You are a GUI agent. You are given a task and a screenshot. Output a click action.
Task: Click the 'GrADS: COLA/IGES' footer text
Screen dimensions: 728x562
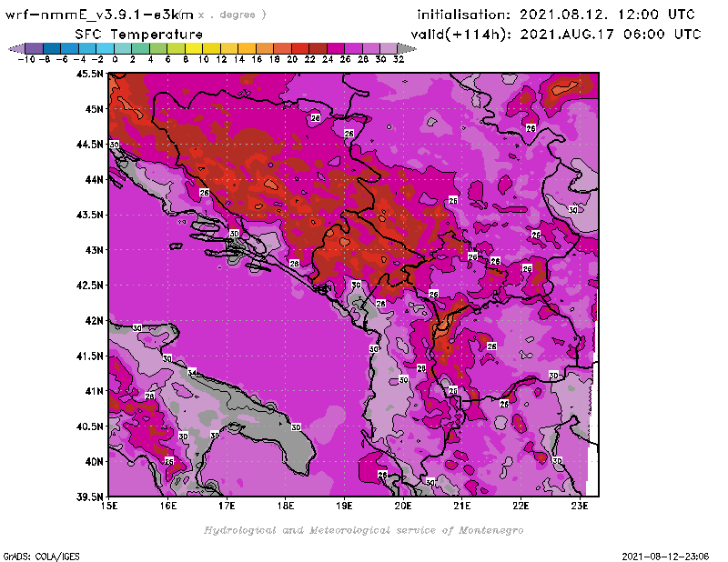pyautogui.click(x=41, y=557)
